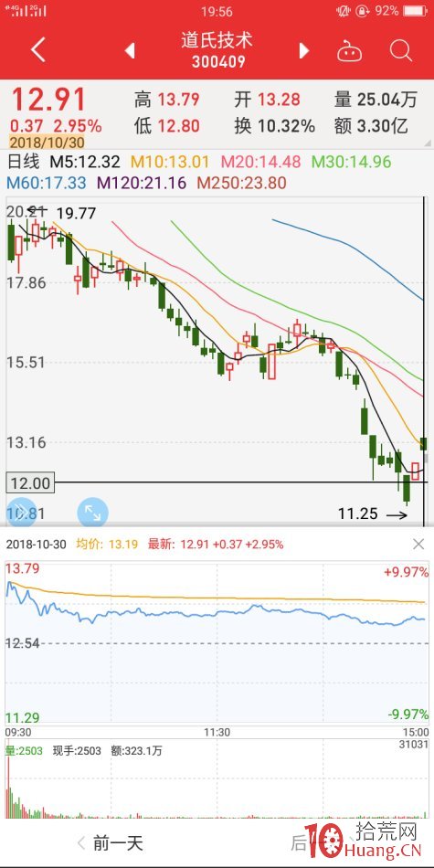The image size is (434, 868).
Task: Select the 日线 period label
Action: click(23, 163)
